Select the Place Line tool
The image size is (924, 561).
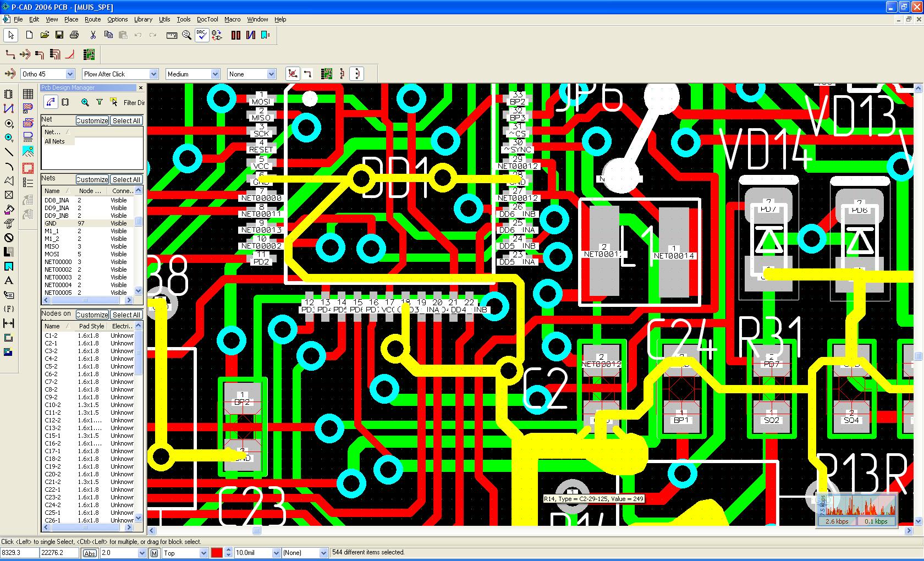click(x=9, y=152)
